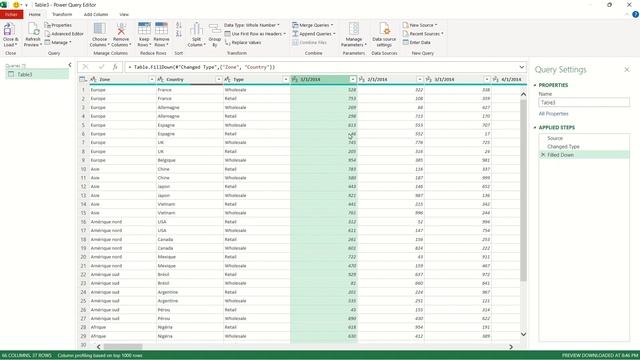
Task: Collapse the APPLIED STEPS section
Action: tap(535, 128)
